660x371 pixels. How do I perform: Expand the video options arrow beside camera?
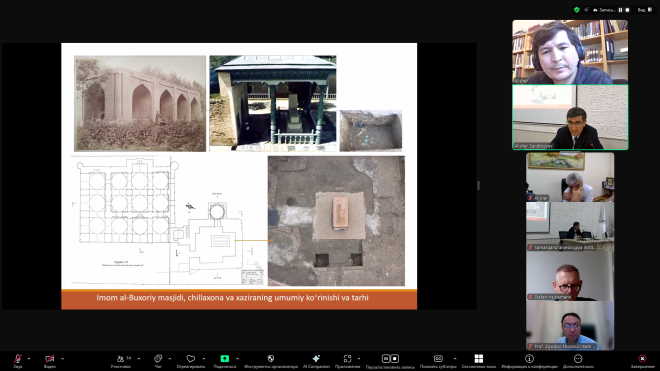[62, 359]
